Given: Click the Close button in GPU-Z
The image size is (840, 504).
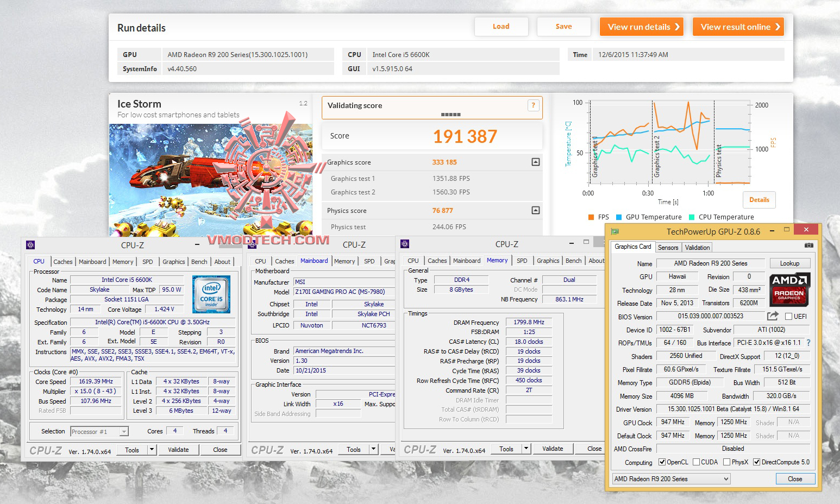Looking at the screenshot, I should [x=795, y=479].
